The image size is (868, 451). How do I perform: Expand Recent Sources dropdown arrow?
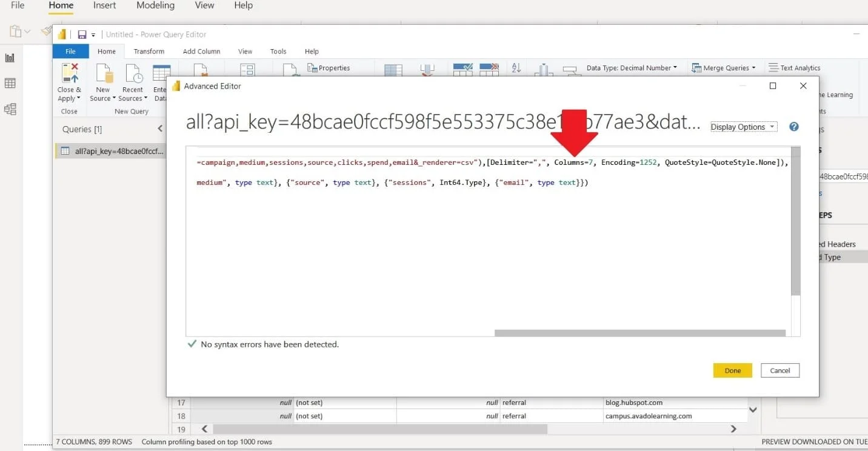[x=145, y=99]
